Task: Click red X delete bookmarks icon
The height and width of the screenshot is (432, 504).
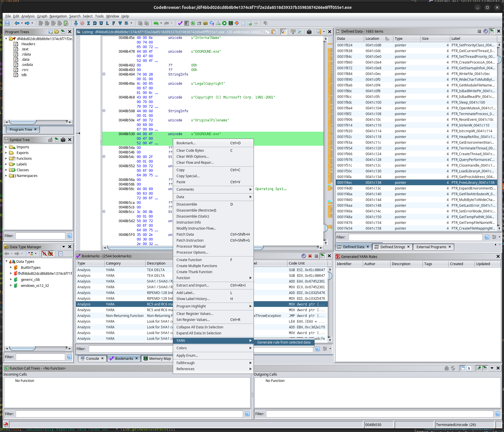Action: coord(310,256)
